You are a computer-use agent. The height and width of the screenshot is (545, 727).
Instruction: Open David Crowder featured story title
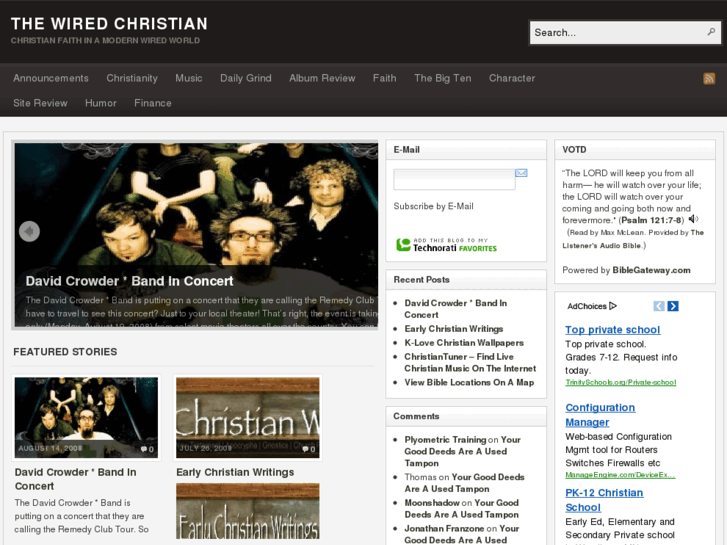(76, 479)
